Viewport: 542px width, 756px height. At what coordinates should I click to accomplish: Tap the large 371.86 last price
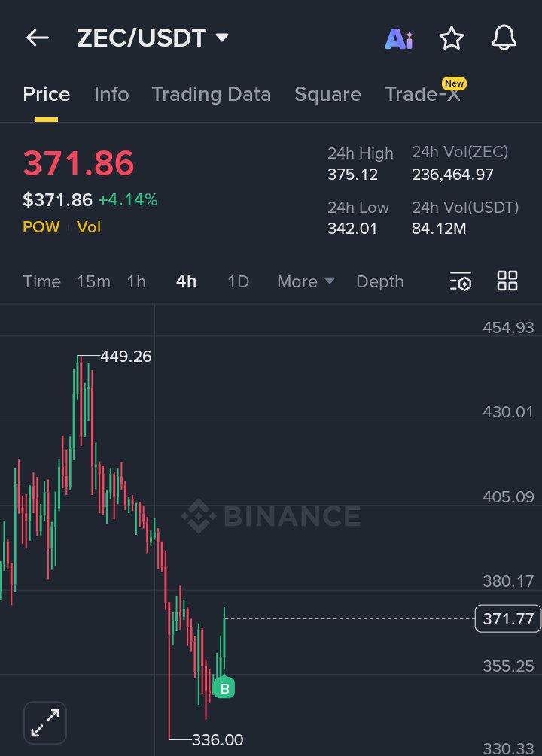coord(79,162)
